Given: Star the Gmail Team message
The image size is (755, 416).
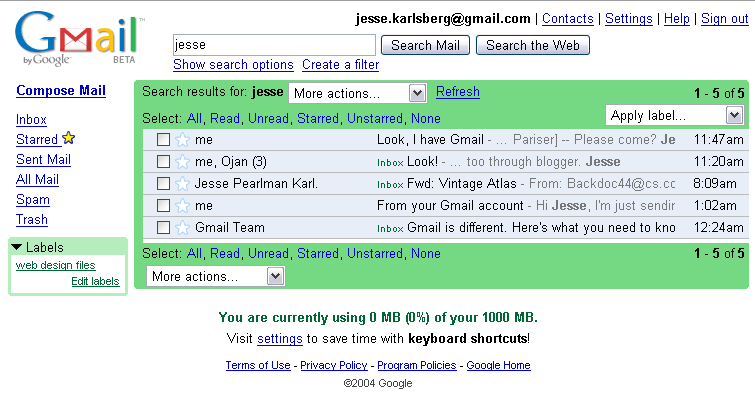Looking at the screenshot, I should click(182, 228).
